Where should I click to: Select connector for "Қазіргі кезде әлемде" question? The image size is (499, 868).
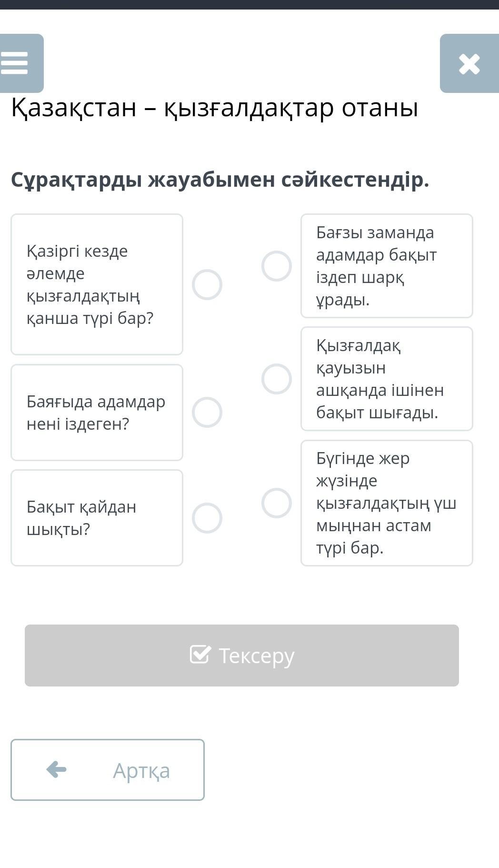coord(207,285)
